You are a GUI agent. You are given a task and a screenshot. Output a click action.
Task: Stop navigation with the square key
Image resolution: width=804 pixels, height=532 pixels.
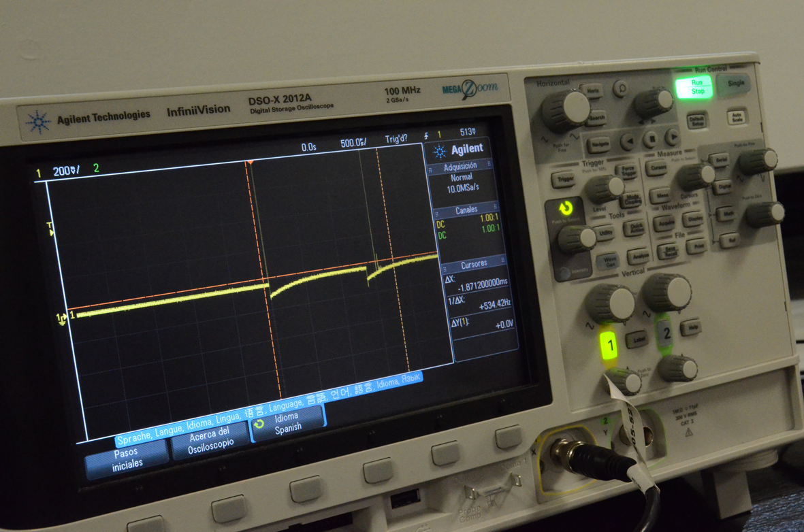coord(651,138)
